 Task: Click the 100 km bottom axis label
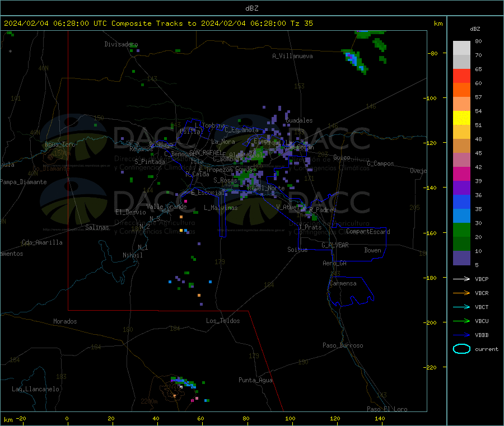(290, 418)
